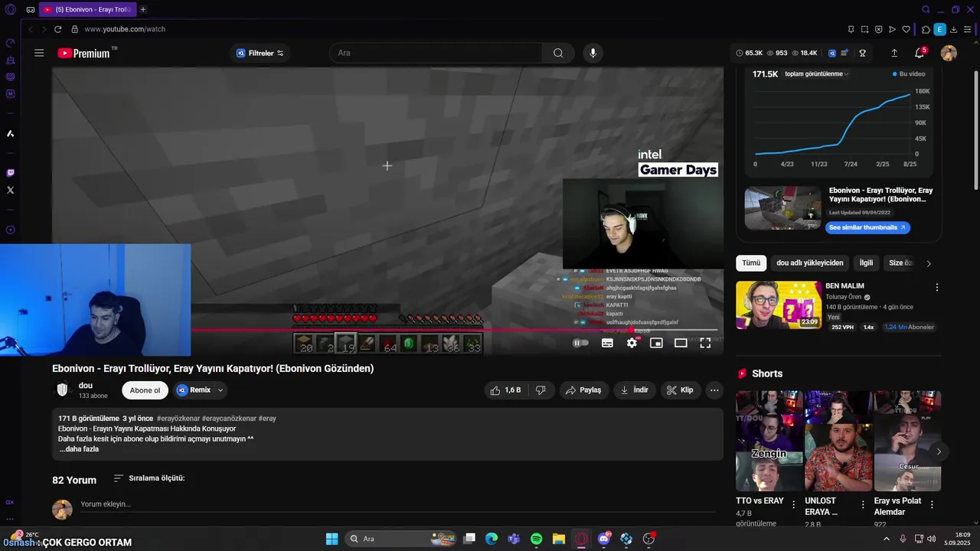The image size is (980, 551).
Task: Open Spotify from the taskbar
Action: coord(536,539)
